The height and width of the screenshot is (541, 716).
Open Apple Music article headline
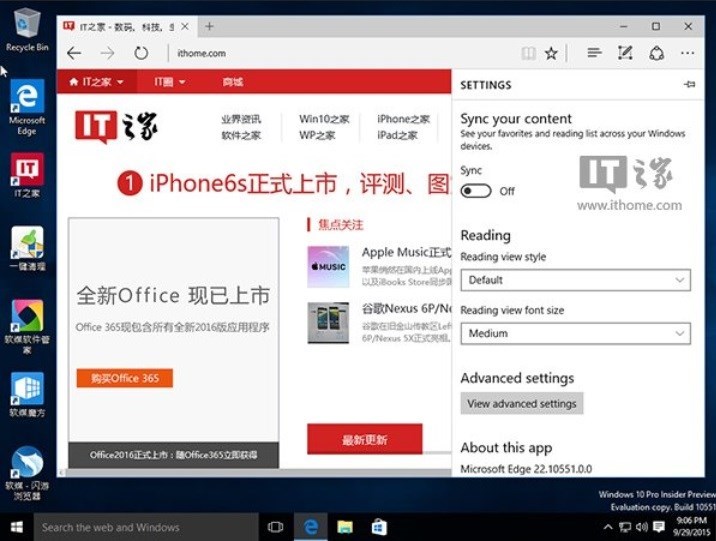coord(406,252)
